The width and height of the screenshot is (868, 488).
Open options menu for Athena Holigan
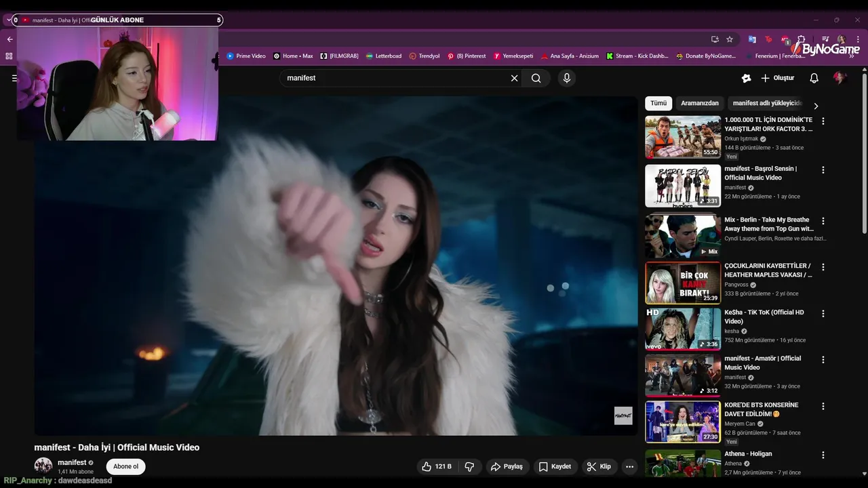(823, 455)
